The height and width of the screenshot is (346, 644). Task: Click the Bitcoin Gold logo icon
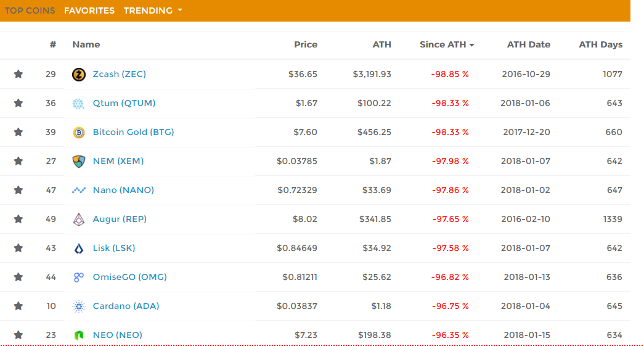pos(78,133)
